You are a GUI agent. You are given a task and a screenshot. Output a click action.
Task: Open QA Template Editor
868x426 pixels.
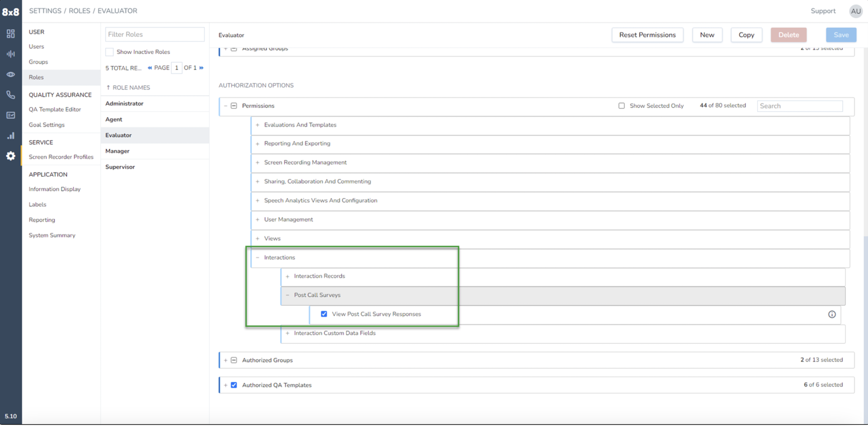[x=55, y=110]
